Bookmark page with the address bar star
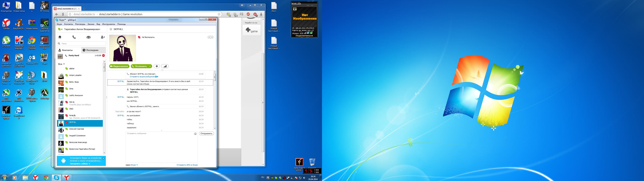 [219, 14]
